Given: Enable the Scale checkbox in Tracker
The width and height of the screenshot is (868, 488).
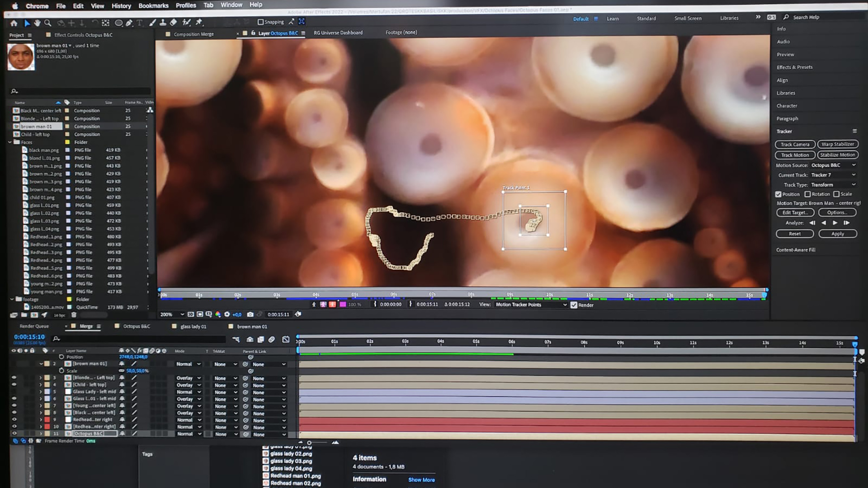Looking at the screenshot, I should coord(836,194).
